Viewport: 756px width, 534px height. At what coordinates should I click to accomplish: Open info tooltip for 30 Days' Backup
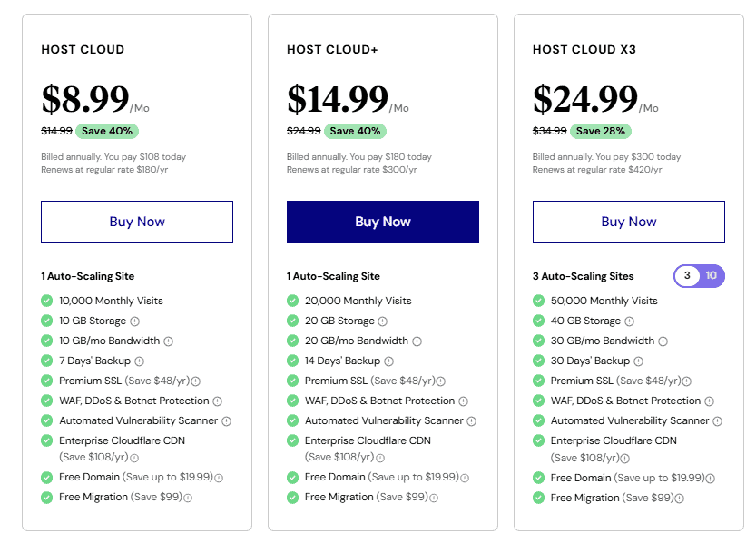pos(634,361)
